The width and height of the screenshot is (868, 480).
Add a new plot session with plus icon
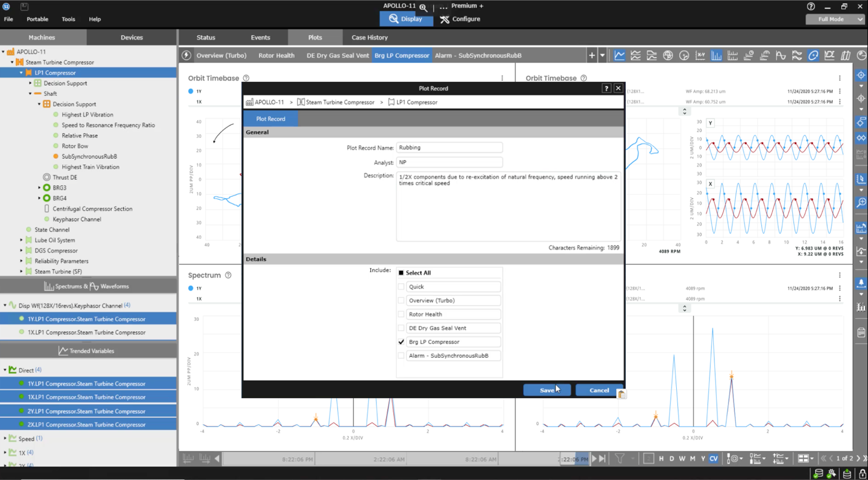(592, 55)
